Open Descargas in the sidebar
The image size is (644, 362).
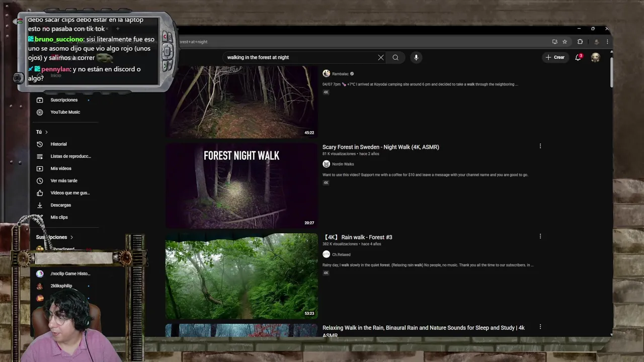[61, 205]
